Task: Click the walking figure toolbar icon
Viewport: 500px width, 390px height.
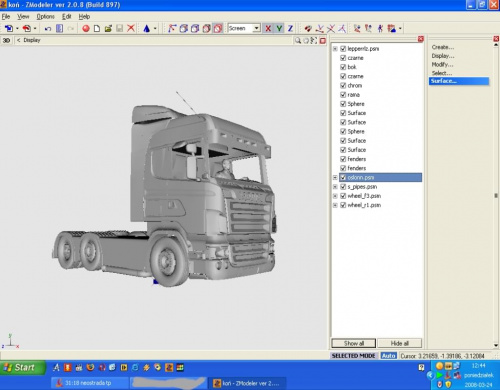Action: pos(380,29)
